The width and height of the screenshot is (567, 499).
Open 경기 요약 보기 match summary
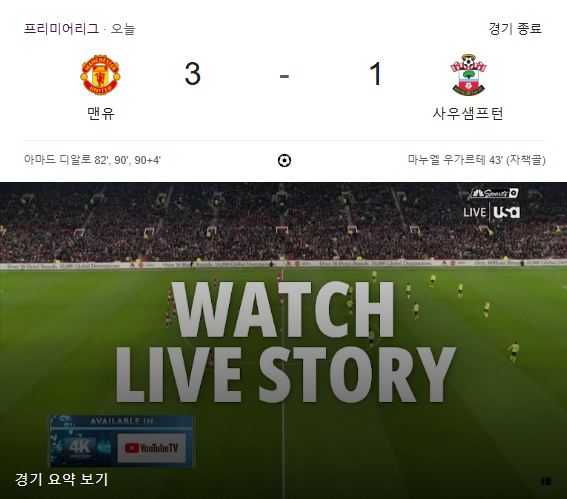tap(61, 479)
